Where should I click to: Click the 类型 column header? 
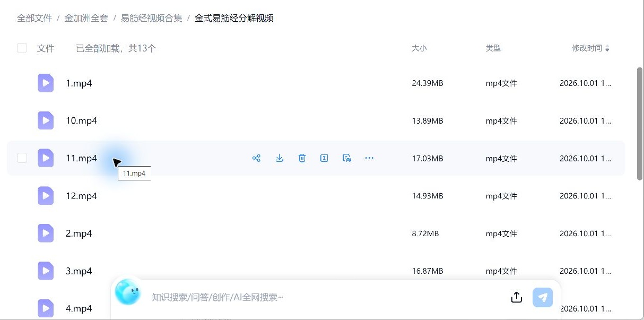point(493,48)
